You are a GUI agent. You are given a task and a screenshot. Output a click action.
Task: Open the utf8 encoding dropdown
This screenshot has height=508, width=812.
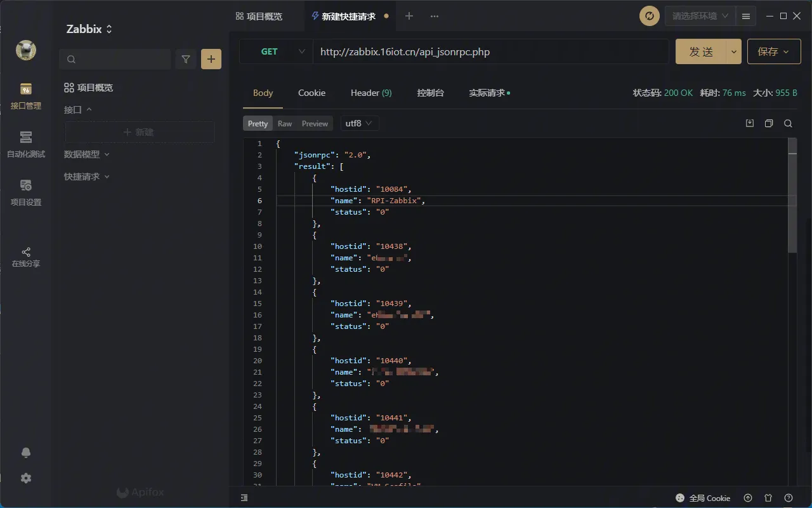pos(360,123)
